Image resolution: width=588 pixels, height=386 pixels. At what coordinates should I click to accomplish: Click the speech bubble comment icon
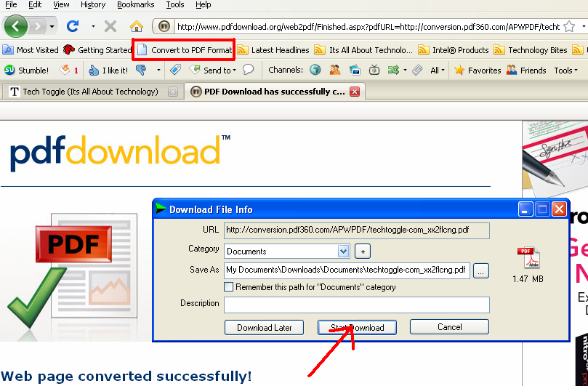249,70
